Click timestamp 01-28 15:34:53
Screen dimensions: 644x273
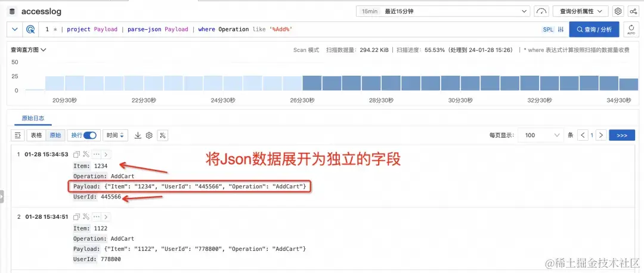pyautogui.click(x=47, y=155)
